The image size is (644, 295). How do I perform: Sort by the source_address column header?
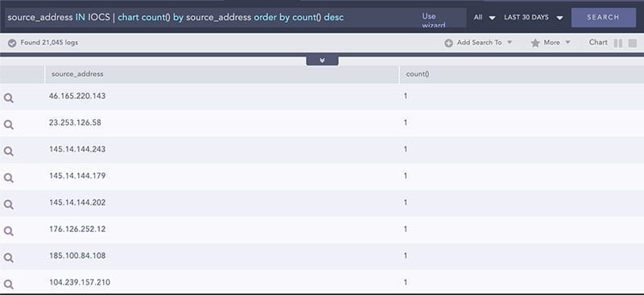pos(222,74)
